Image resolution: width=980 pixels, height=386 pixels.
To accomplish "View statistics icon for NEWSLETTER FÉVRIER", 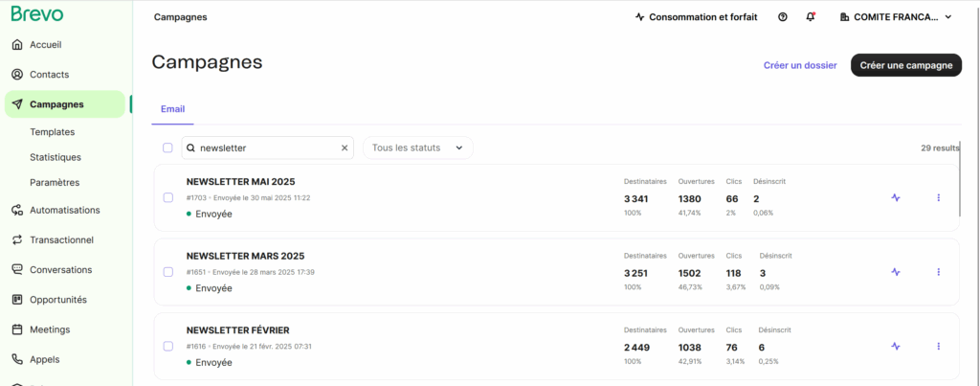I will pyautogui.click(x=896, y=346).
